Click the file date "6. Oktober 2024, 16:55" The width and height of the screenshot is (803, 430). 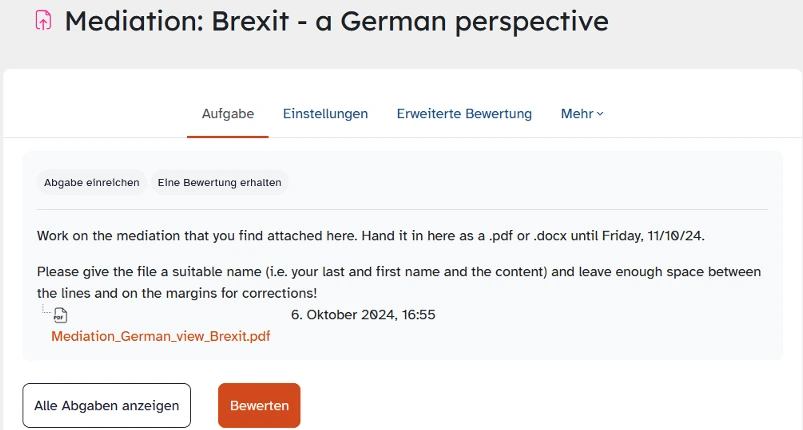pyautogui.click(x=363, y=314)
